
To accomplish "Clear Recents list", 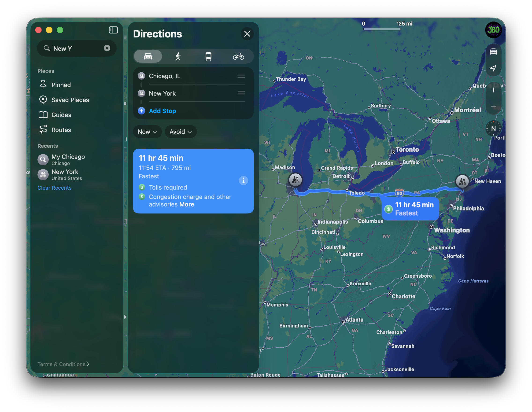I will coord(54,188).
